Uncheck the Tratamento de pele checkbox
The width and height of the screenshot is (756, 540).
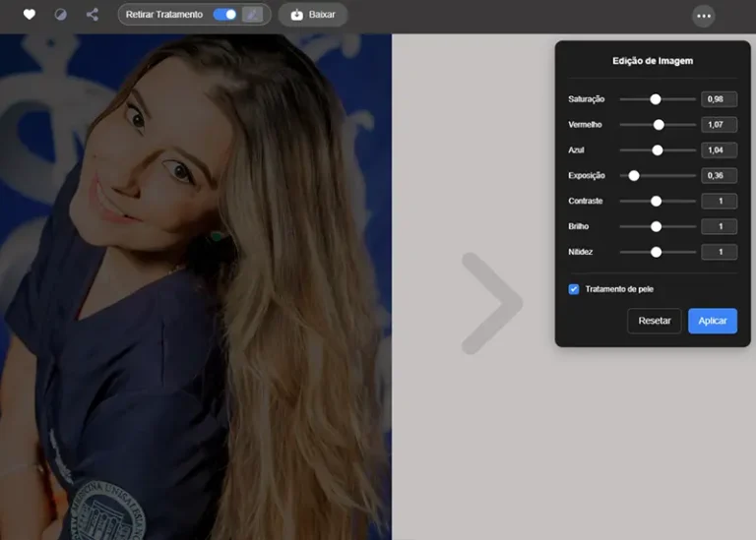(574, 289)
